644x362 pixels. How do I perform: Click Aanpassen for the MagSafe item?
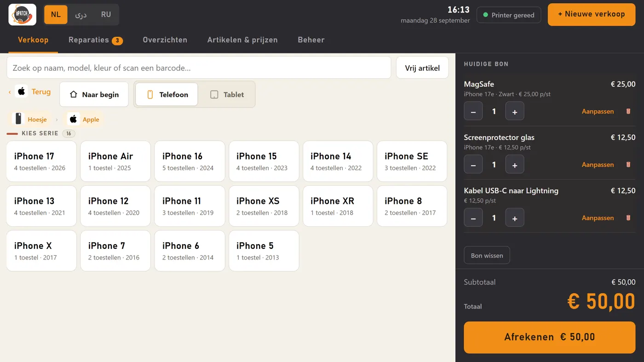(x=598, y=111)
